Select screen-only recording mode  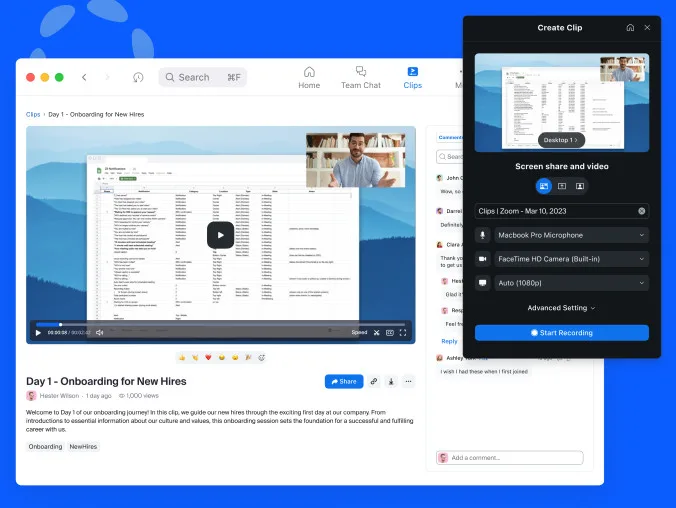(x=562, y=186)
